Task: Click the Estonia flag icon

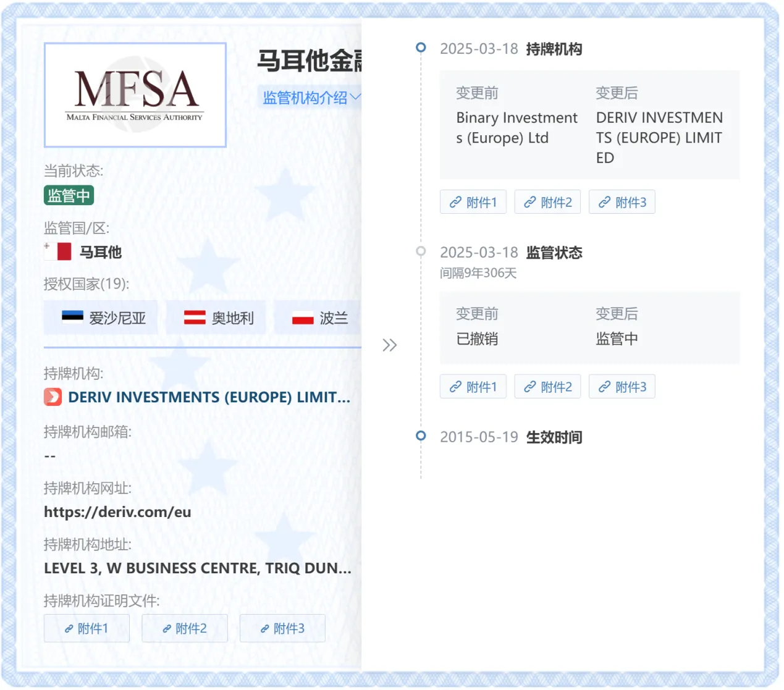Action: (x=72, y=318)
